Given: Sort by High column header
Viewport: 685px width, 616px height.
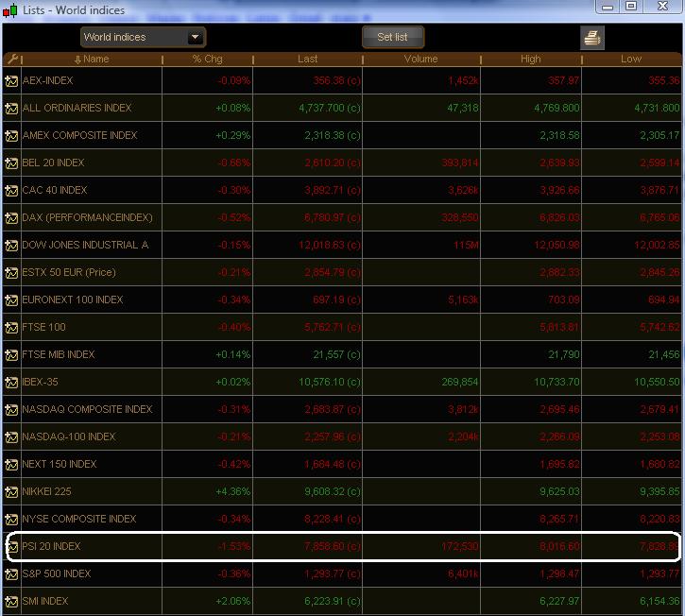Looking at the screenshot, I should coord(530,59).
